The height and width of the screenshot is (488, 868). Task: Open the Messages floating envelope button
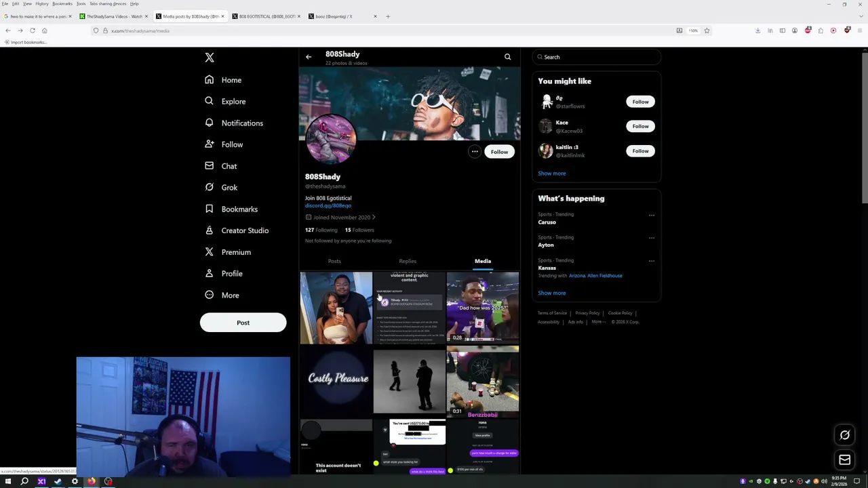(x=845, y=460)
